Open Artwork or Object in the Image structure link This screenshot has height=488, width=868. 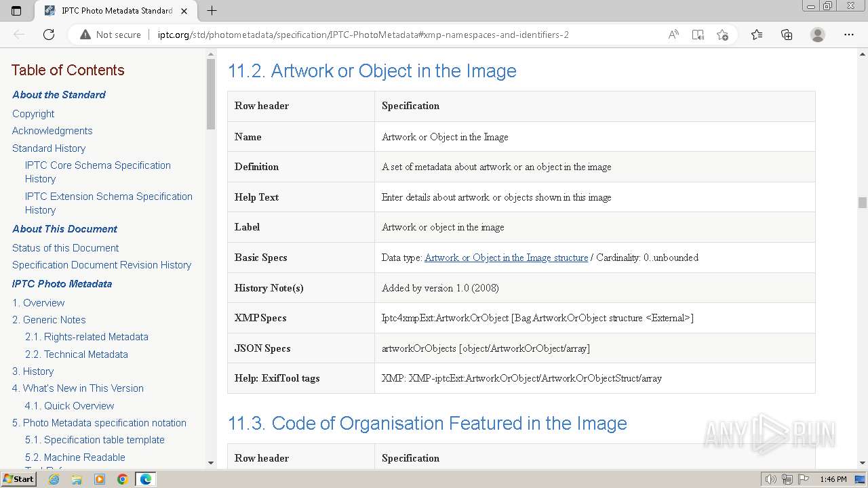click(506, 258)
